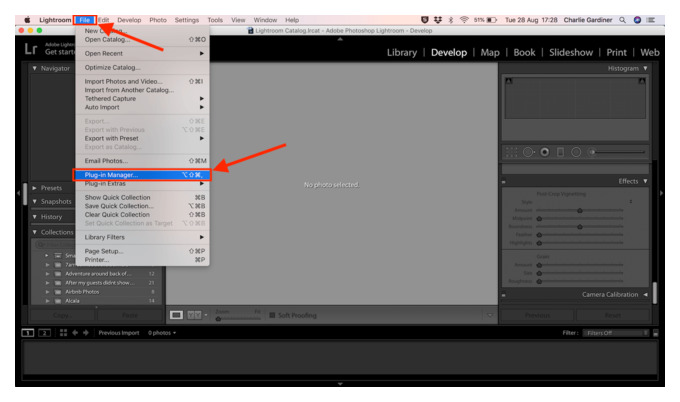Open Dropbox menu bar icon
Image resolution: width=680 pixels, height=402 pixels.
coord(438,20)
